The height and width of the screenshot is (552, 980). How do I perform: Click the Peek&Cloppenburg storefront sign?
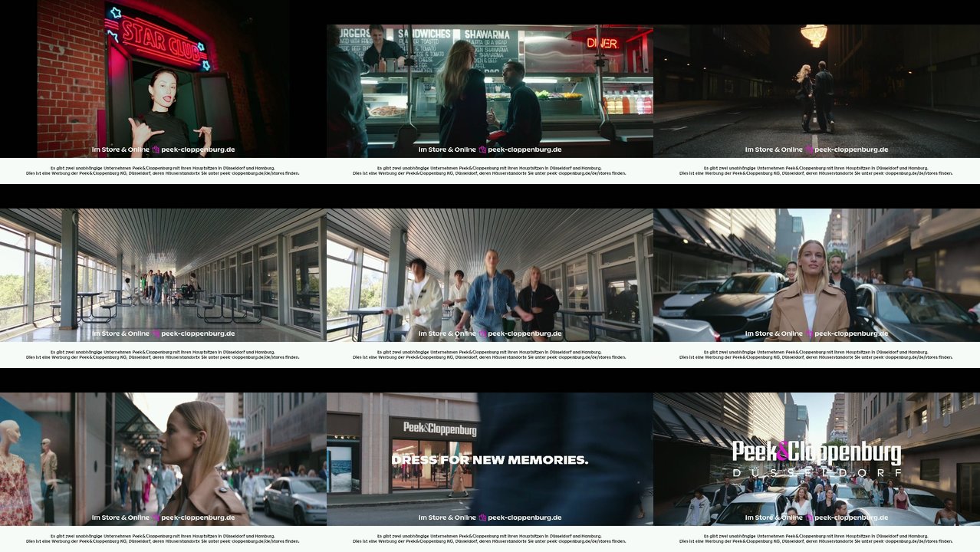(x=439, y=429)
